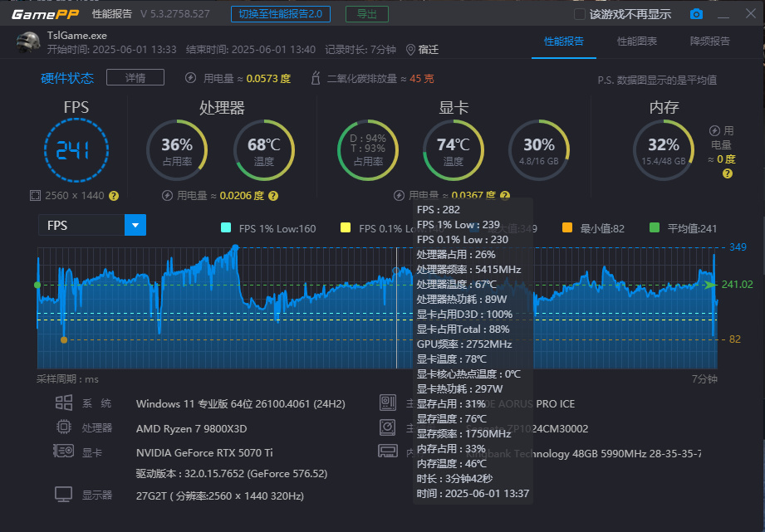Viewport: 765px width, 532px height.
Task: Switch to the 性能图表 tab
Action: coord(637,41)
